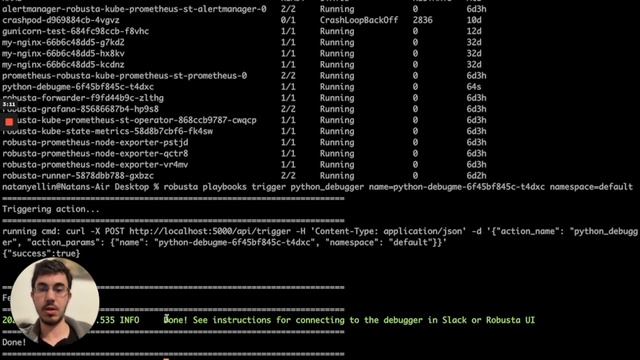The width and height of the screenshot is (640, 360).
Task: Select pod my-nginx-66b6c48dd5-g7kd2
Action: [63, 42]
